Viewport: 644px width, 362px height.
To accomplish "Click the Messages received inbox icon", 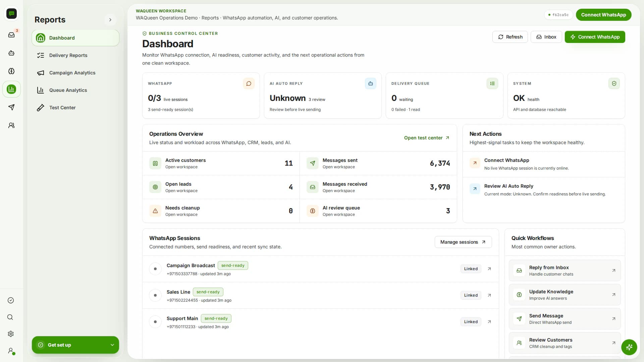I will (x=313, y=187).
